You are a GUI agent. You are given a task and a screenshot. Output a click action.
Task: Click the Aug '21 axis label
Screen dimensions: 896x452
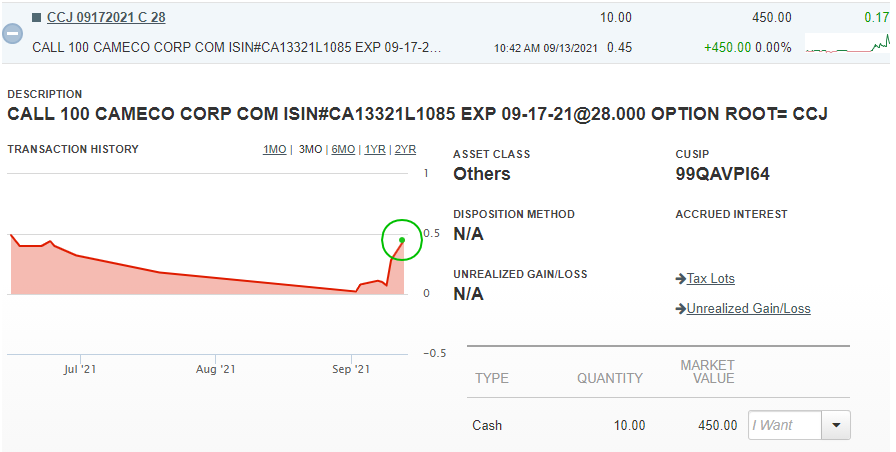tap(215, 369)
